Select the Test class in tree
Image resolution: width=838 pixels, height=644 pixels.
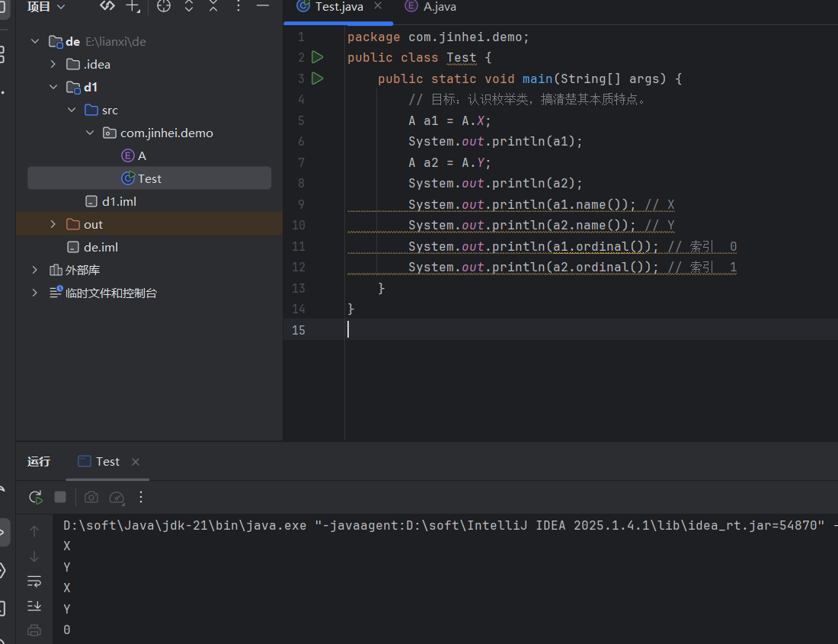149,178
